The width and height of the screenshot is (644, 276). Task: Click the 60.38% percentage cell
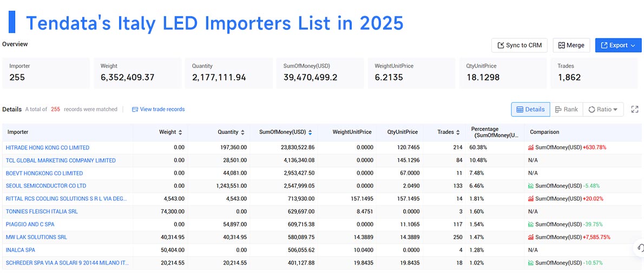click(478, 147)
